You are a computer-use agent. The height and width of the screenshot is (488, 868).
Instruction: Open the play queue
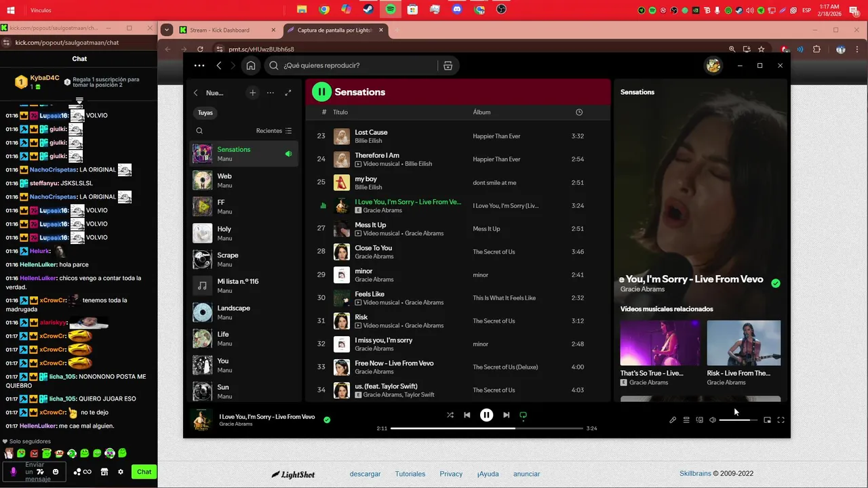pyautogui.click(x=686, y=420)
